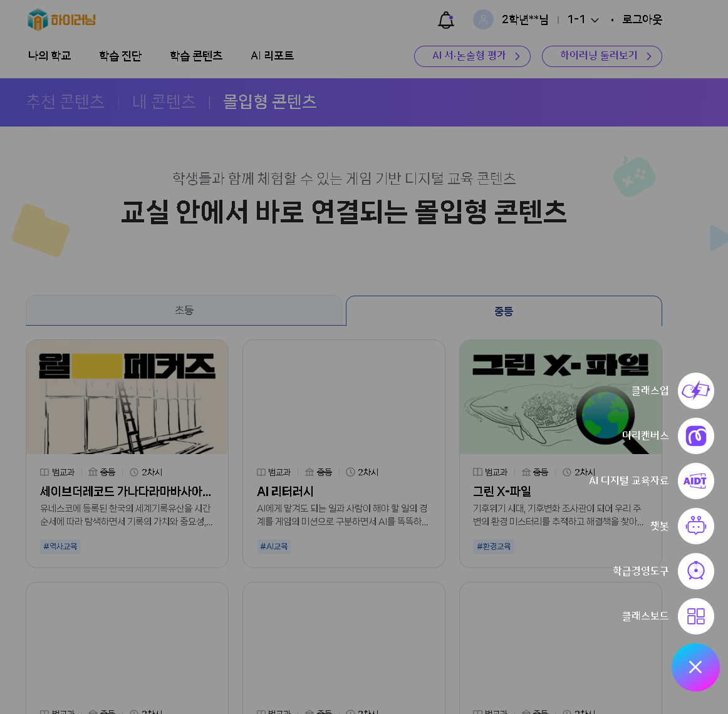This screenshot has width=728, height=714.
Task: Open the 학습 진단 menu
Action: (x=120, y=56)
